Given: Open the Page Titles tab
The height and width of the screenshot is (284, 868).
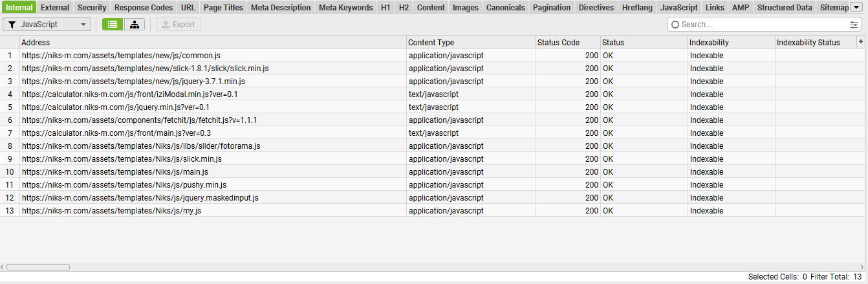Looking at the screenshot, I should pos(223,8).
